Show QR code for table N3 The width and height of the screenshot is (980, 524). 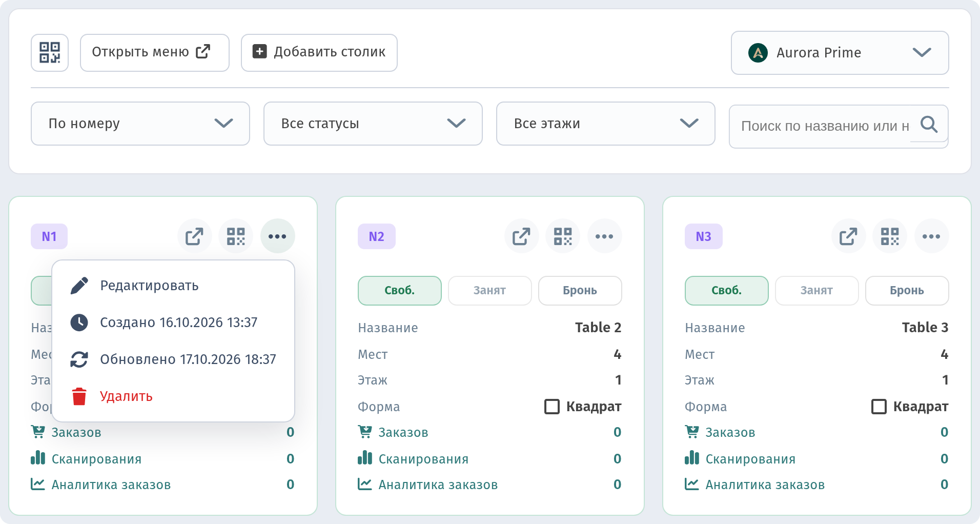(890, 236)
